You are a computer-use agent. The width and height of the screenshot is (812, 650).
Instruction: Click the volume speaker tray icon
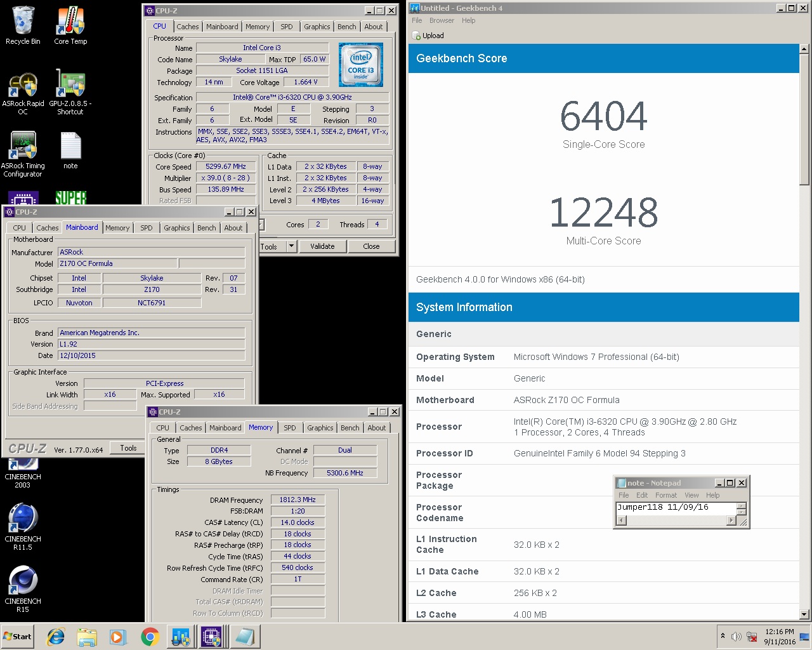coord(737,637)
